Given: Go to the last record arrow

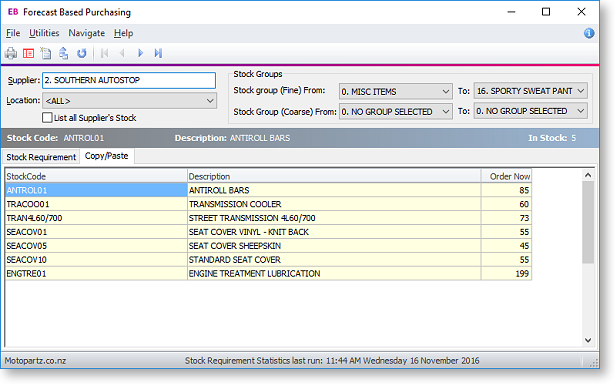Looking at the screenshot, I should click(158, 53).
